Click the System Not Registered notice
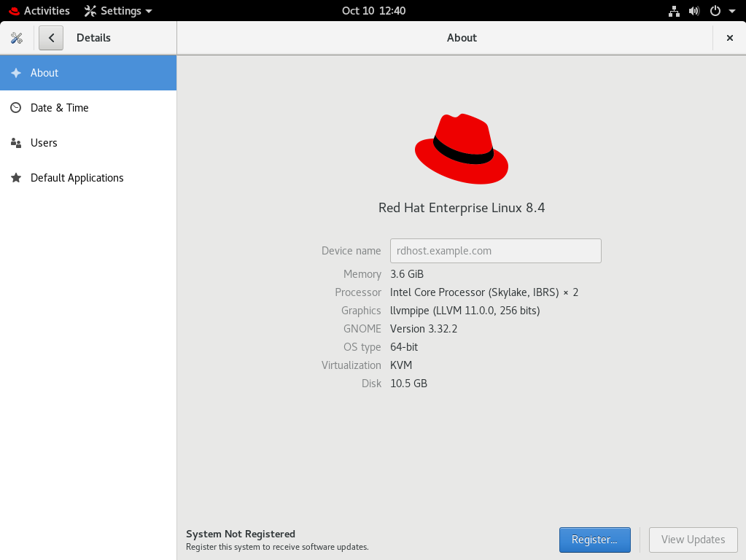746x560 pixels. (x=241, y=534)
